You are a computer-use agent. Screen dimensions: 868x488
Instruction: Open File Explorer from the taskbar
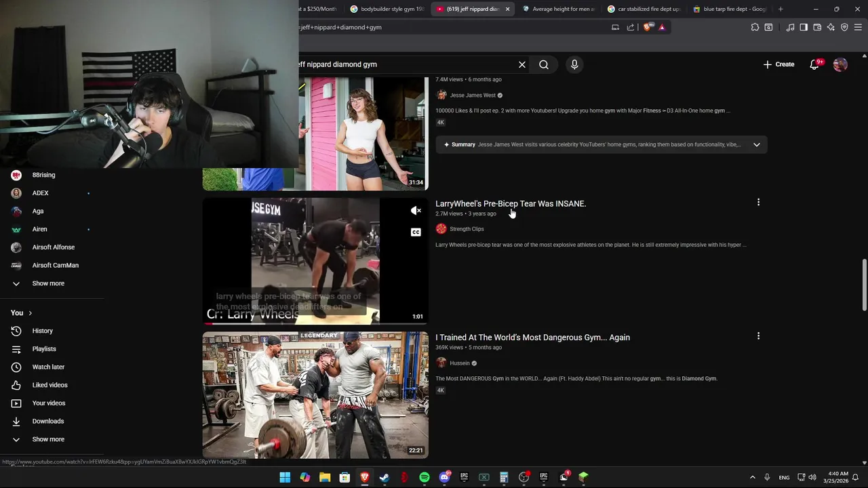pos(325,477)
